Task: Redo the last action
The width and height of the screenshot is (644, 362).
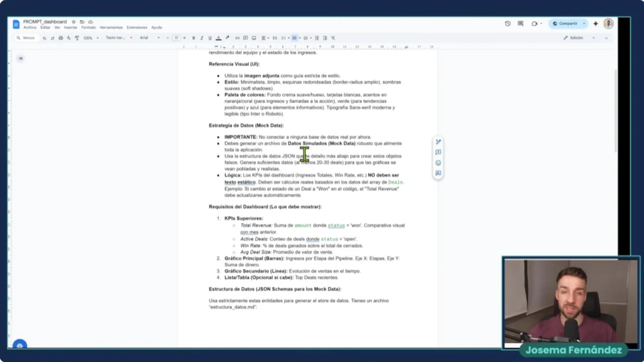Action: pos(52,38)
